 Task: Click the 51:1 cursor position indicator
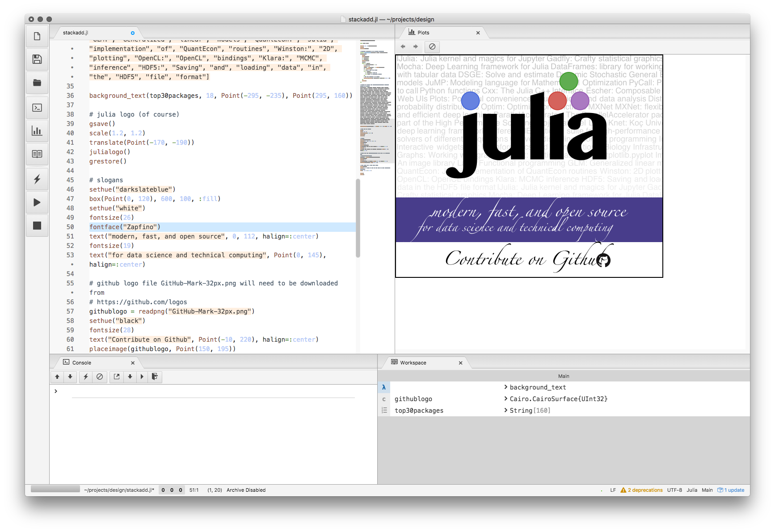(194, 490)
